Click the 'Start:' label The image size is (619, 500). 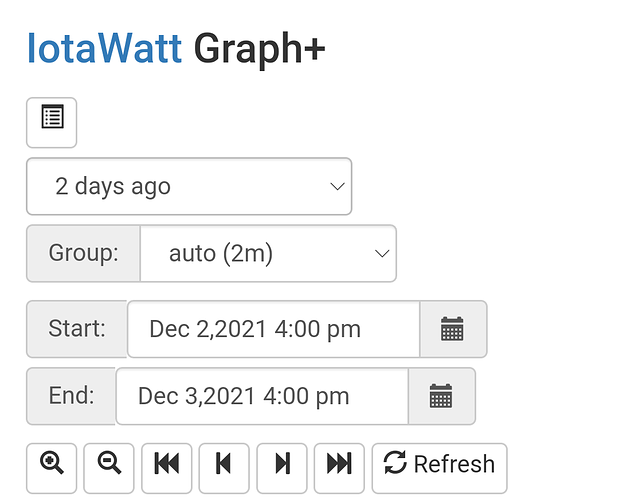(x=77, y=329)
